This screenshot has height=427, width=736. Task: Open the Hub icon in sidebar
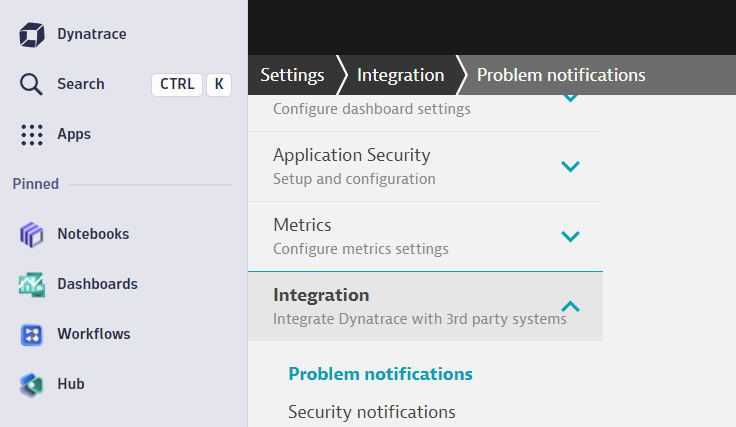[32, 384]
